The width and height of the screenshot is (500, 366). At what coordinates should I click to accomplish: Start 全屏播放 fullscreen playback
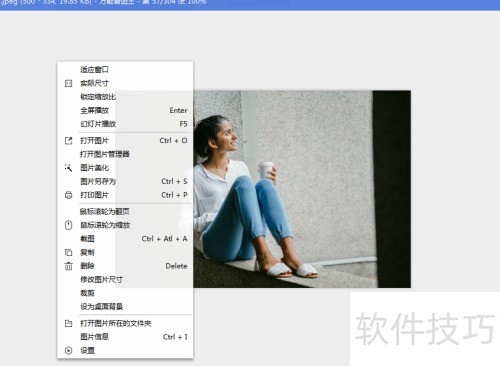click(125, 110)
